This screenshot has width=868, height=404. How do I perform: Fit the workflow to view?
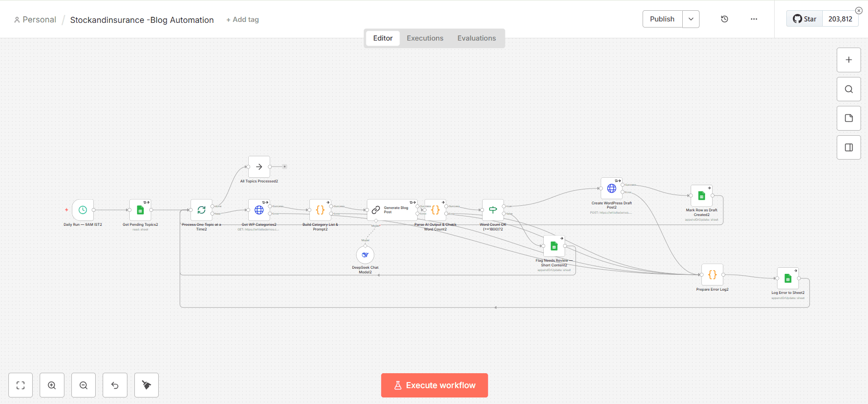21,385
